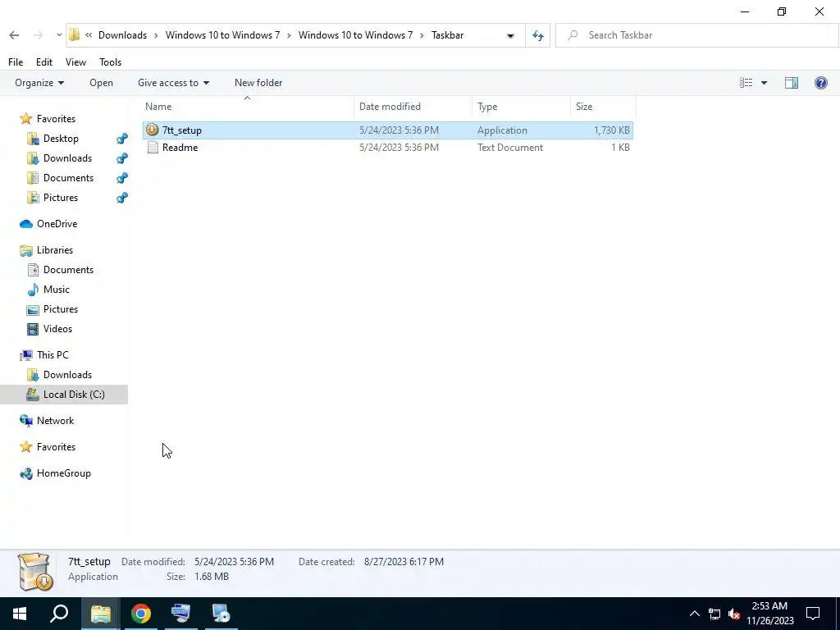Open the File menu
The height and width of the screenshot is (630, 840).
tap(16, 62)
